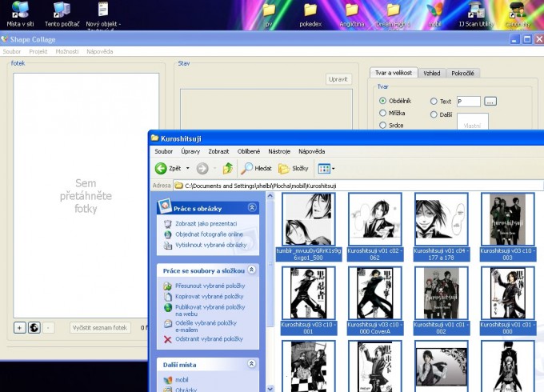Viewport: 544px width, 392px height.
Task: Go up one folder level icon
Action: (228, 168)
